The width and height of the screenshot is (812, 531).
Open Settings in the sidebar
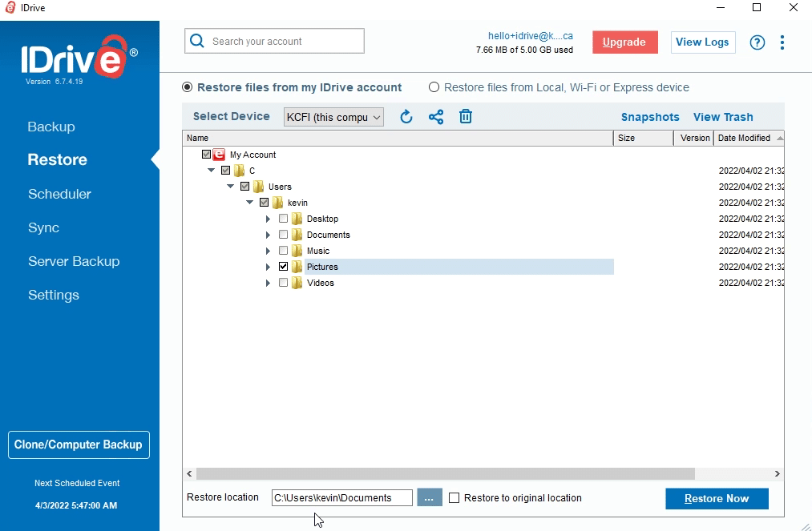pos(54,295)
